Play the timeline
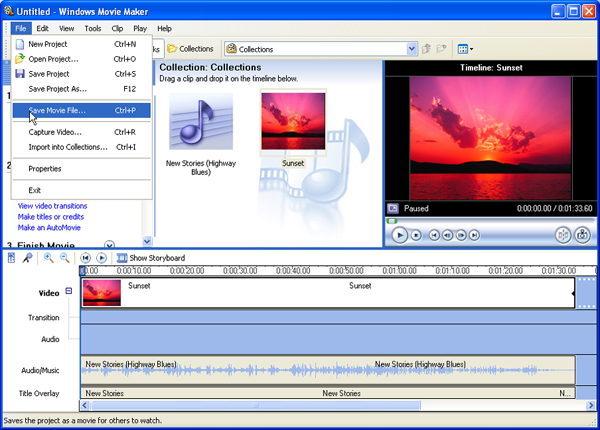Screen dimensions: 600x430 click(101, 258)
